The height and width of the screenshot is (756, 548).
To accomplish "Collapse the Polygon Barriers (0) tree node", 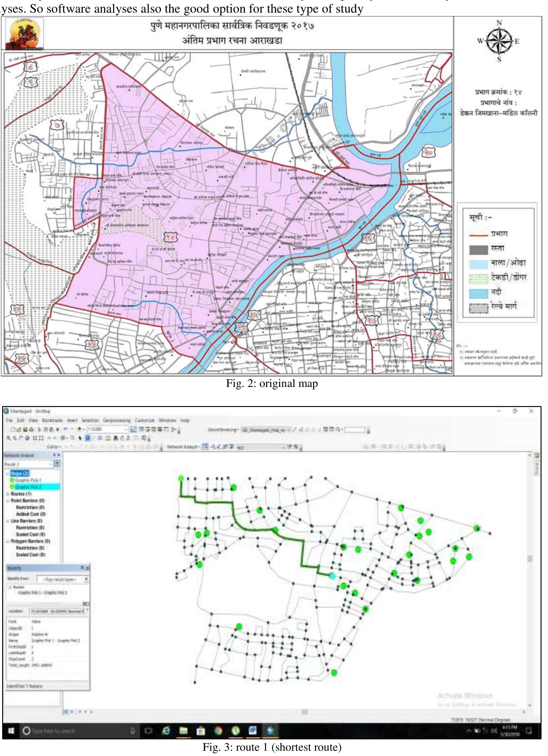I will coord(8,541).
